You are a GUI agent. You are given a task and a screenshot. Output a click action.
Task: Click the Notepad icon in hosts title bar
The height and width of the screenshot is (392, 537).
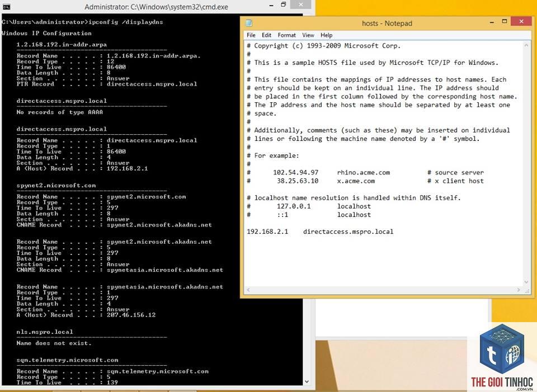click(x=249, y=23)
